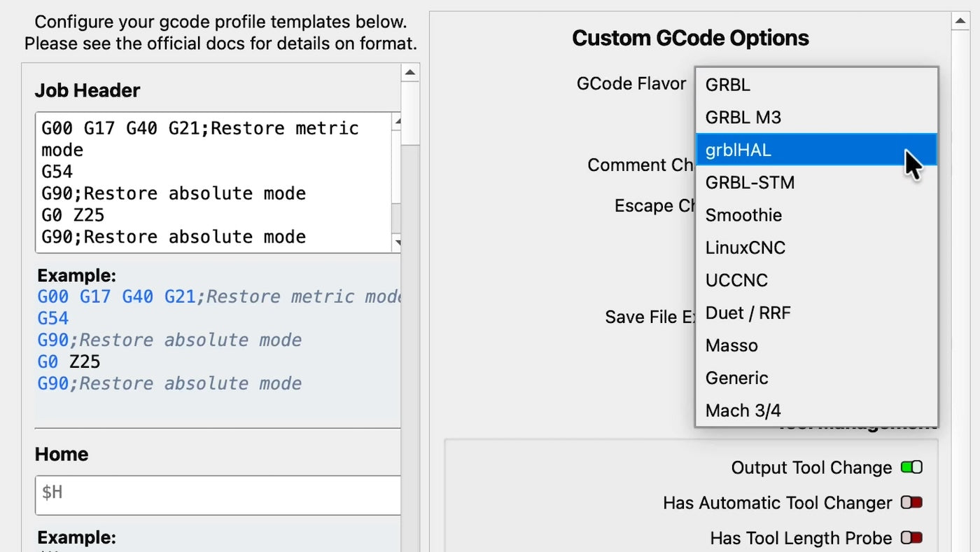The image size is (980, 552).
Task: Click the Home section title
Action: (62, 454)
